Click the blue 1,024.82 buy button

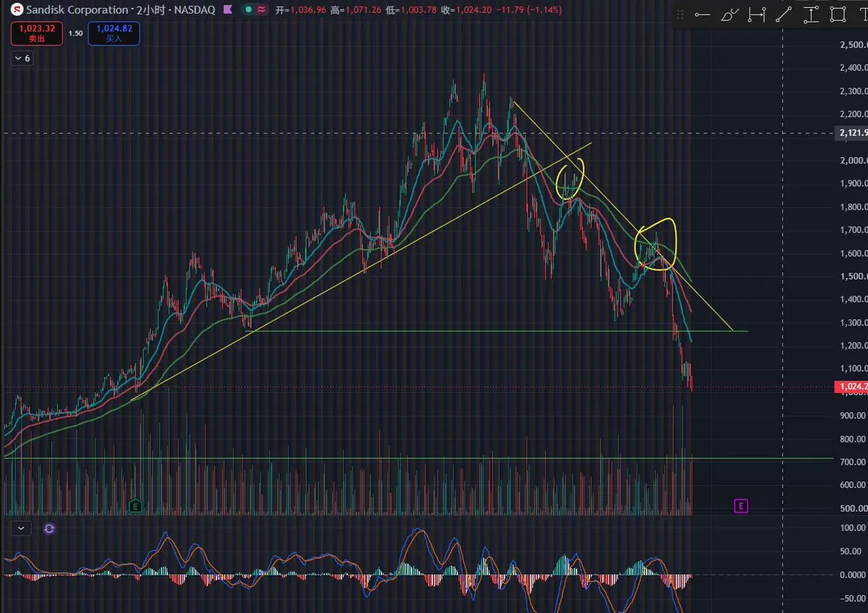pyautogui.click(x=114, y=33)
